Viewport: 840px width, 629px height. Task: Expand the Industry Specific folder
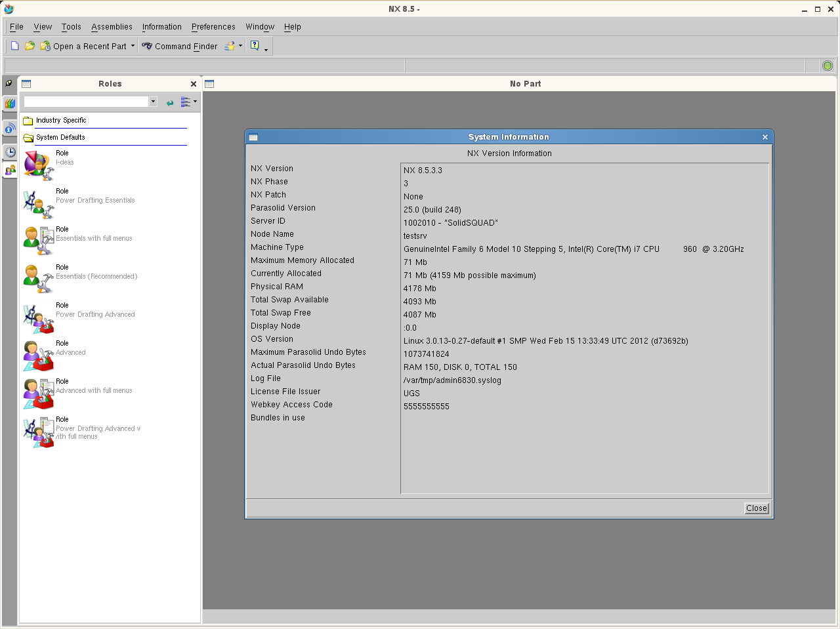pyautogui.click(x=61, y=121)
